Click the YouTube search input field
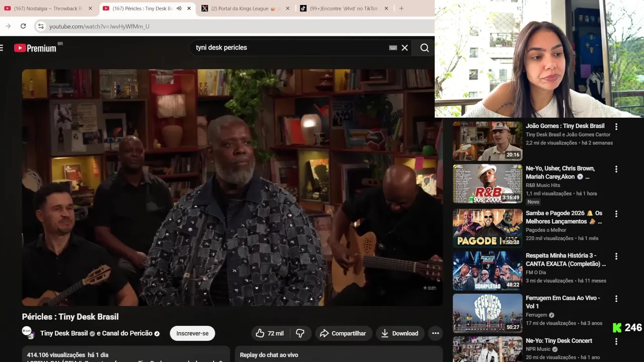 pyautogui.click(x=289, y=48)
